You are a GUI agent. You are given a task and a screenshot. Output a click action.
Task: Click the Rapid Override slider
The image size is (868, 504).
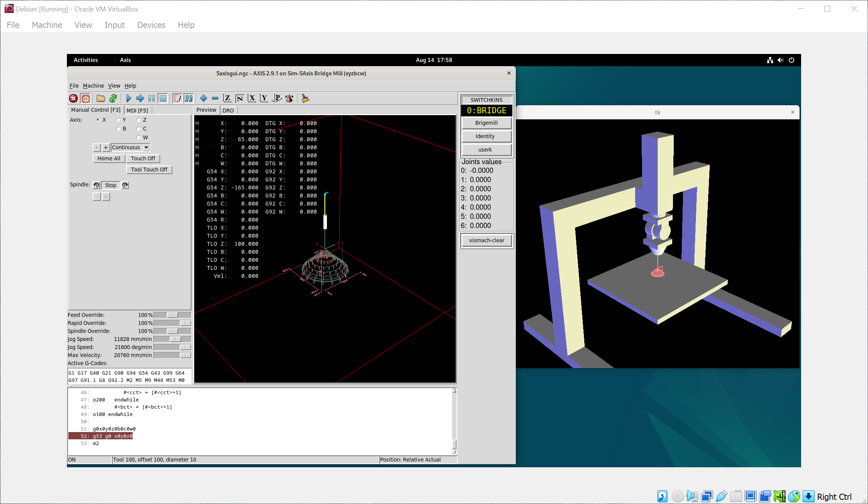tap(172, 323)
